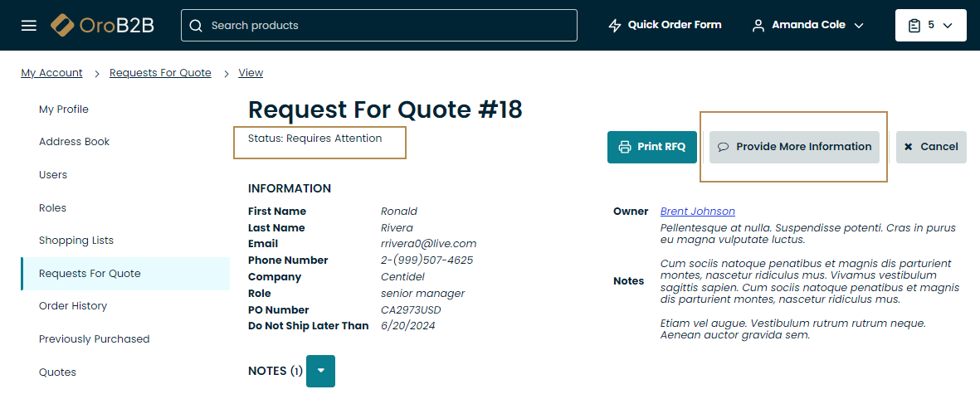This screenshot has width=980, height=399.
Task: Focus the Search products field
Action: coord(378,26)
